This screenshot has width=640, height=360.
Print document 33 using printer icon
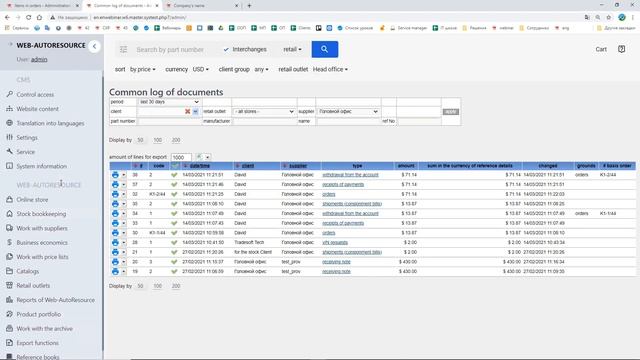tap(115, 223)
